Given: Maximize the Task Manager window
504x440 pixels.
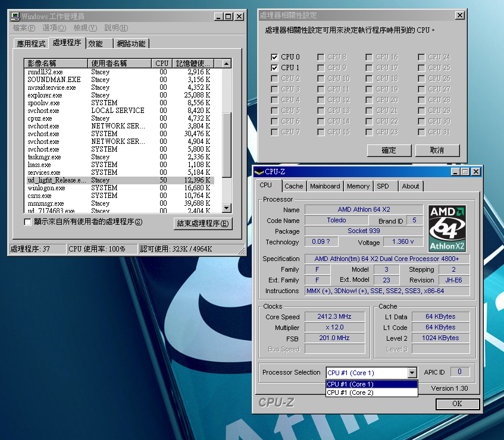Looking at the screenshot, I should [228, 17].
